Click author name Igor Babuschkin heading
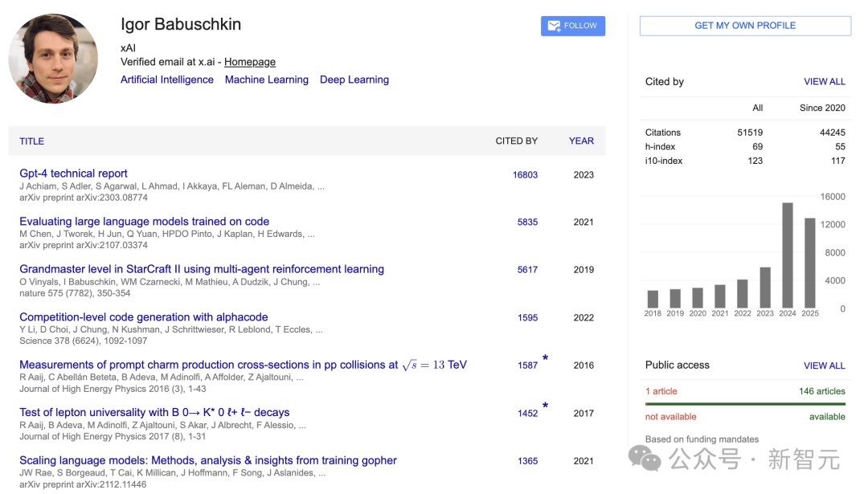 pyautogui.click(x=181, y=24)
